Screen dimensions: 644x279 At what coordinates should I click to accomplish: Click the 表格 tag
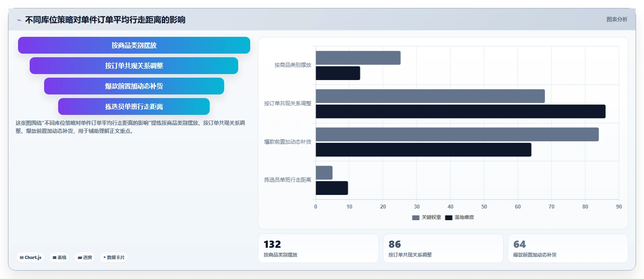[59, 257]
